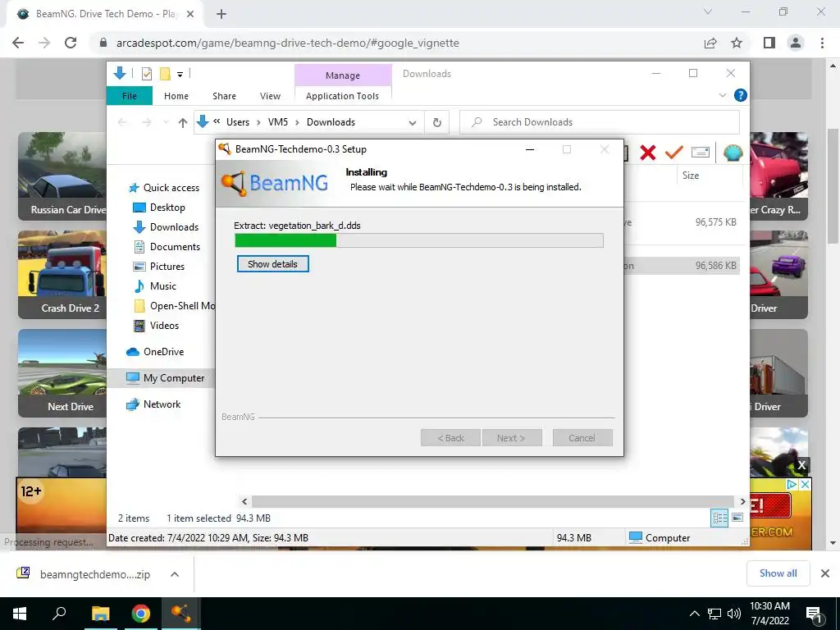This screenshot has width=840, height=630.
Task: Reload the Chrome page
Action: coord(71,43)
